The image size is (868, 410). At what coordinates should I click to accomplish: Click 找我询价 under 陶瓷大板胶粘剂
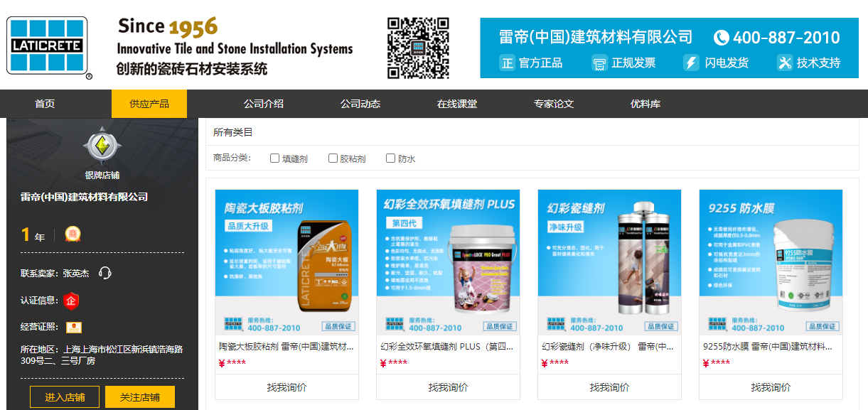click(x=286, y=387)
